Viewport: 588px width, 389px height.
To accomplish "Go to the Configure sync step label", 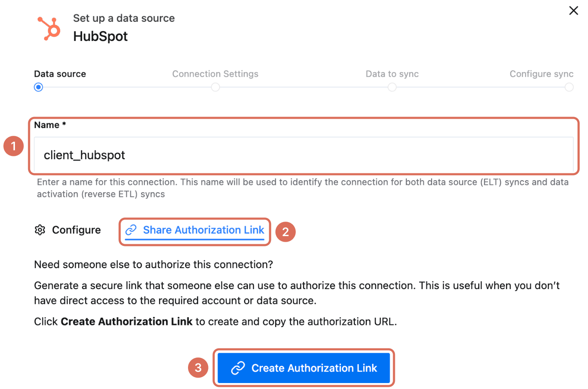I will tap(541, 74).
